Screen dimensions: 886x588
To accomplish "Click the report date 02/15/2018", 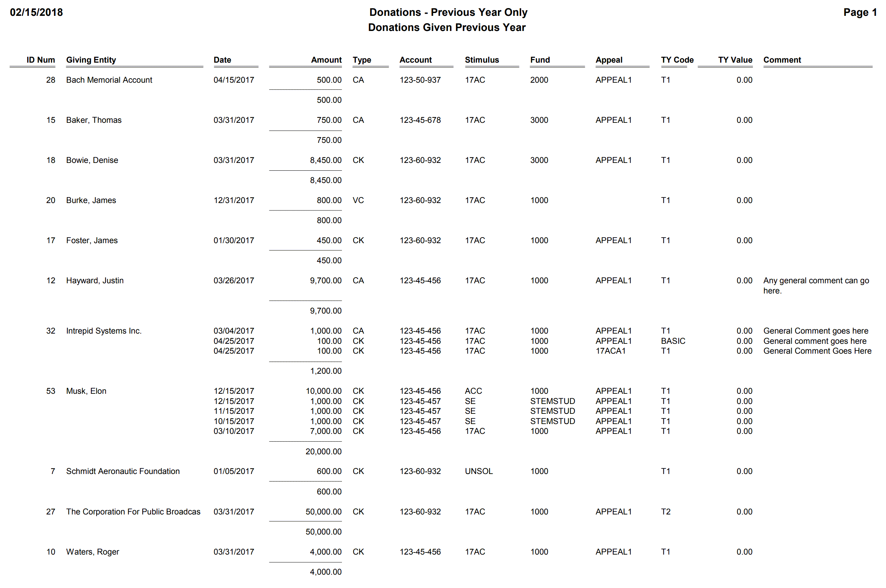I will click(x=36, y=12).
